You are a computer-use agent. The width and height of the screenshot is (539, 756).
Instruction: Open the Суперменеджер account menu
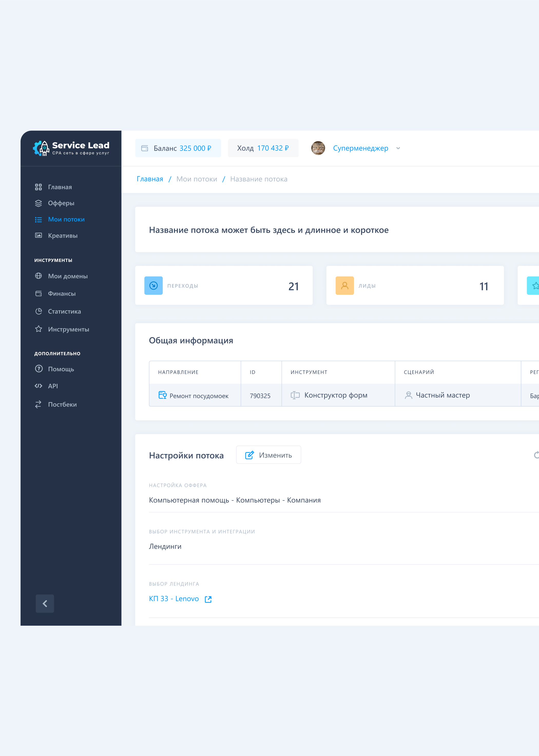pos(360,148)
